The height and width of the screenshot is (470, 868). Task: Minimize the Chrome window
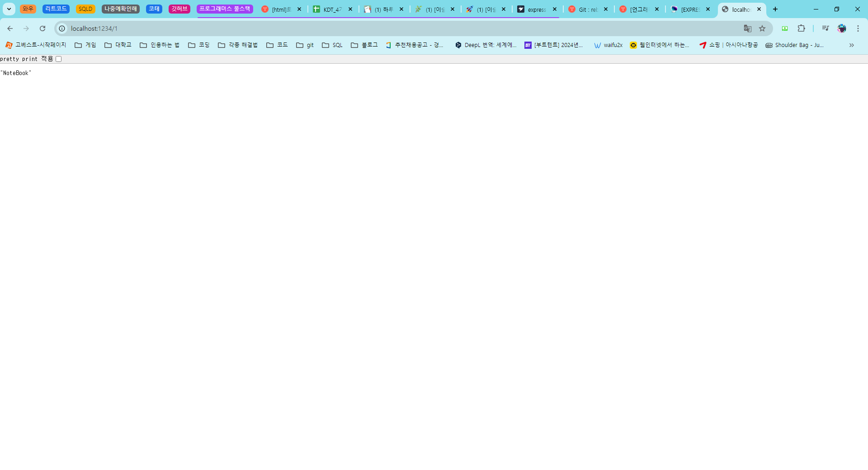pyautogui.click(x=816, y=9)
